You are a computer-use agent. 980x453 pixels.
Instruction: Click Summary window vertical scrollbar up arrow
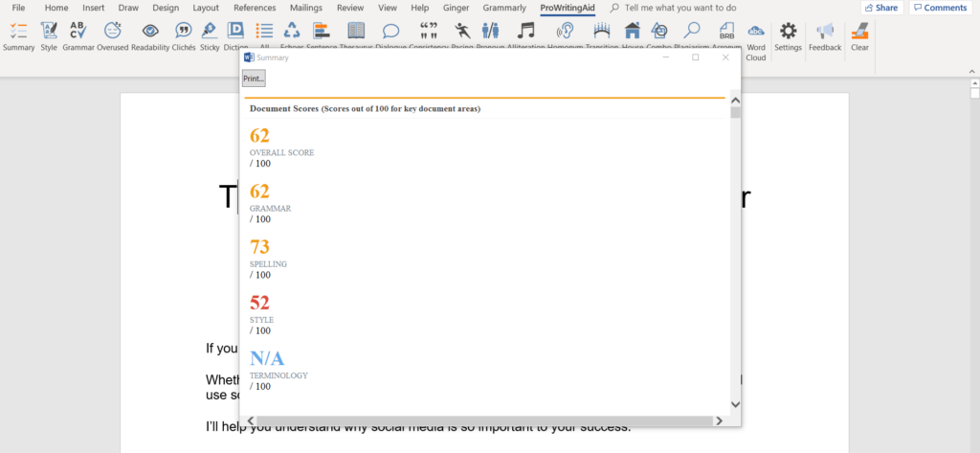(x=735, y=101)
